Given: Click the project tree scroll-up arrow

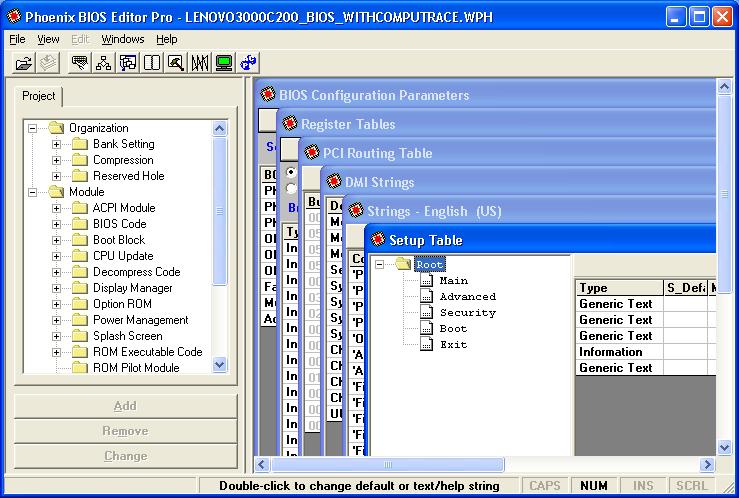Looking at the screenshot, I should [220, 128].
